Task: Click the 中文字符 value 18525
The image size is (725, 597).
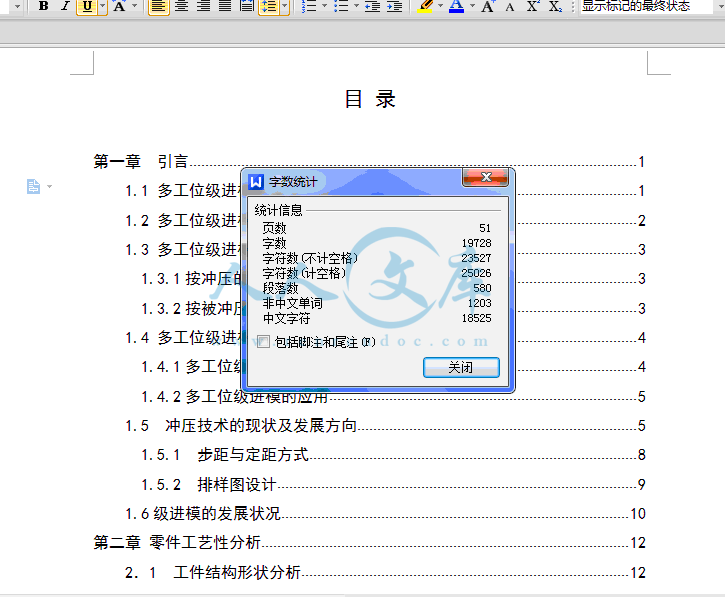Action: point(476,318)
